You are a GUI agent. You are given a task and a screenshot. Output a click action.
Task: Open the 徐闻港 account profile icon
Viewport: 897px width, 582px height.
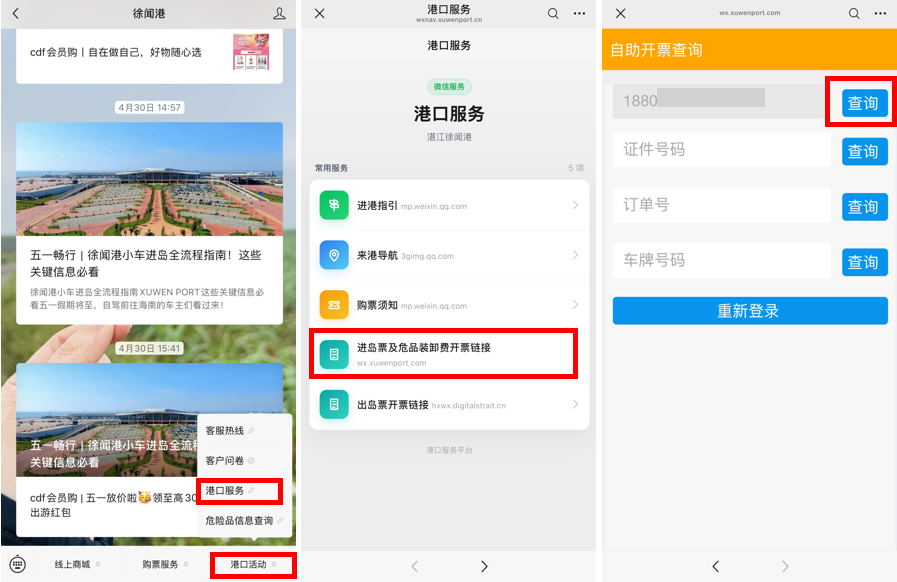[x=279, y=13]
